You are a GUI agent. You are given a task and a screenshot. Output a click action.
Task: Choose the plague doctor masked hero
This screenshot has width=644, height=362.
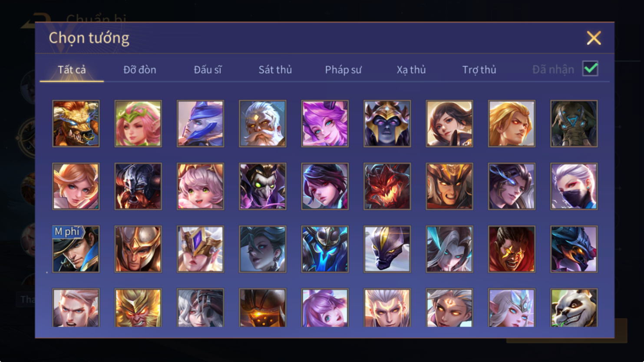(x=263, y=186)
